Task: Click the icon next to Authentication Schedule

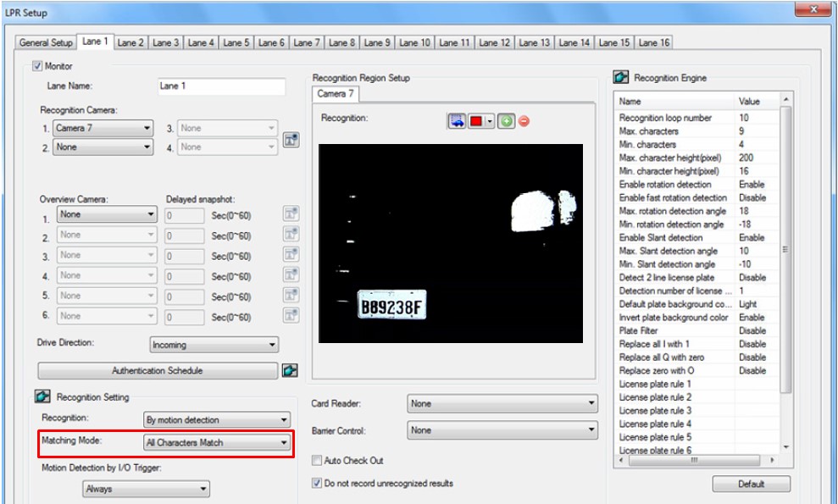Action: point(290,370)
